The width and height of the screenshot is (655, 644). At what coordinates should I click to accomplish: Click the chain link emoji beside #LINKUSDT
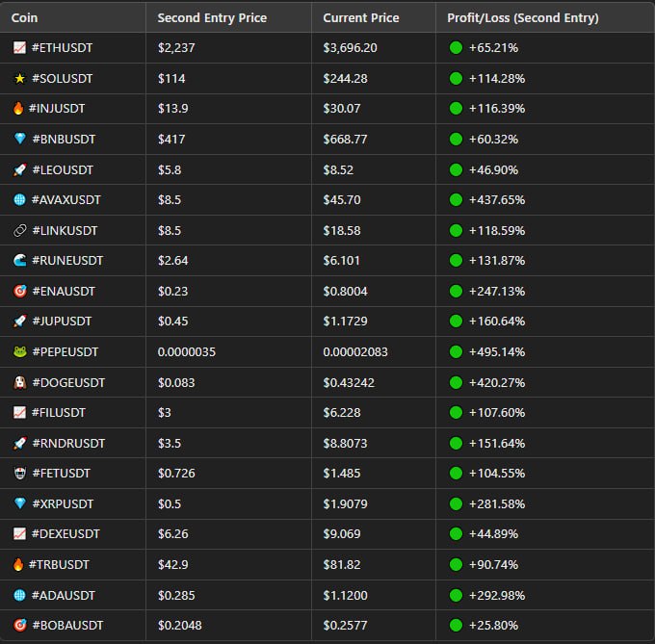click(x=19, y=230)
